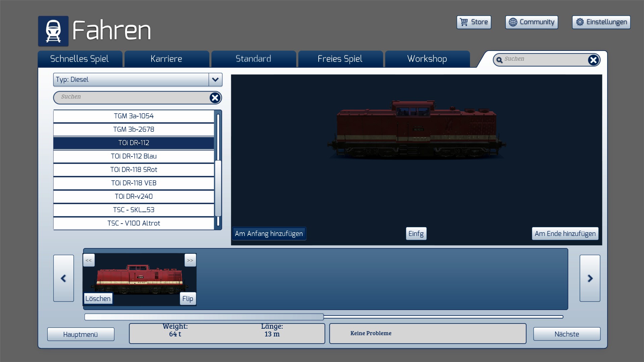Screen dimensions: 644x362
Task: Click Am Ende hinzufügen button
Action: click(565, 234)
